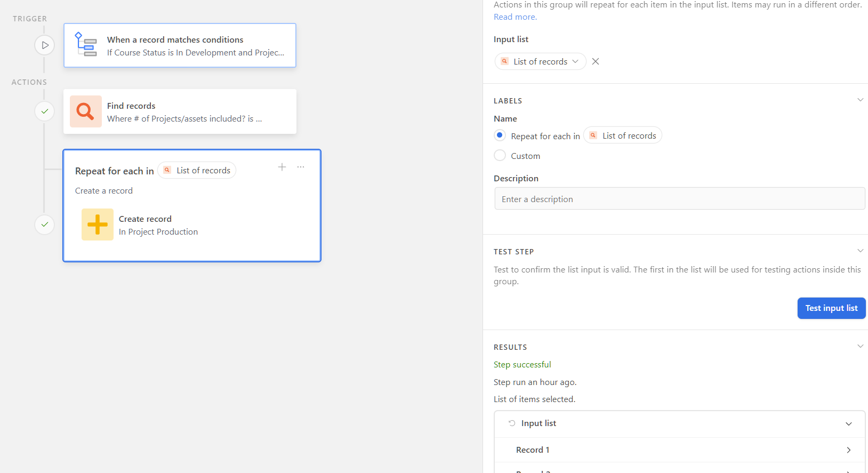The image size is (868, 473).
Task: Select the 'Repeat for each in' name option
Action: (x=500, y=135)
